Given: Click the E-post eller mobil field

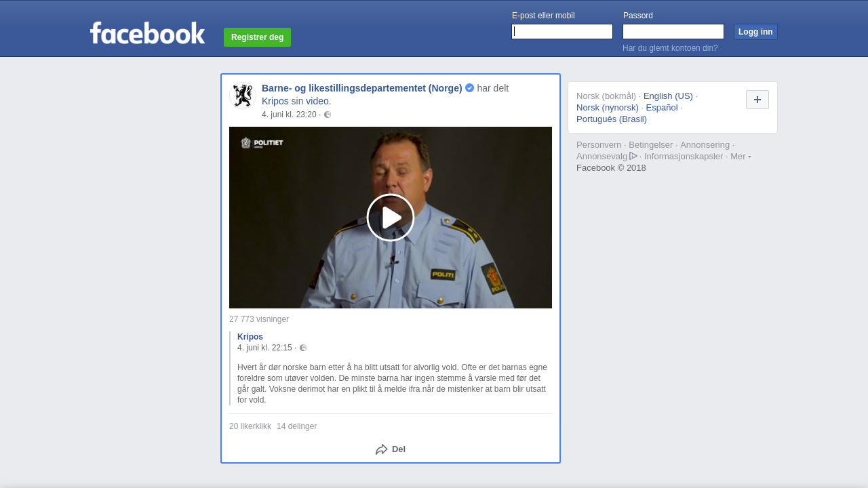Looking at the screenshot, I should (562, 32).
